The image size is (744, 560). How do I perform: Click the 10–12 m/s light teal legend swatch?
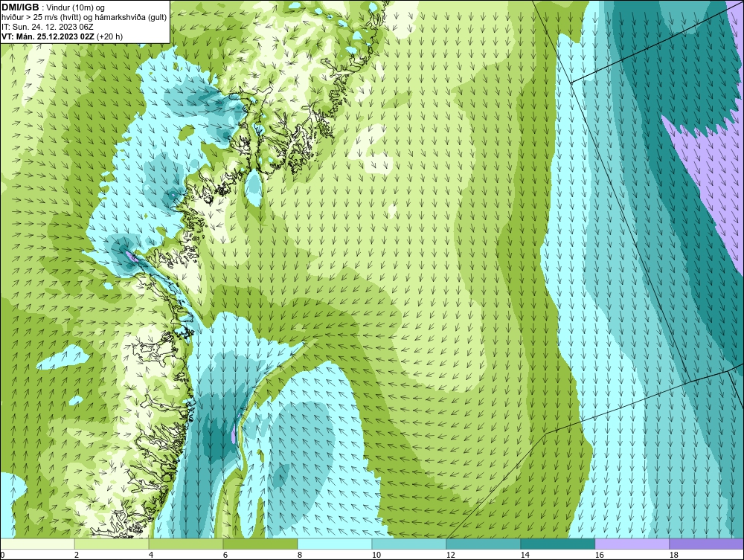tap(409, 544)
